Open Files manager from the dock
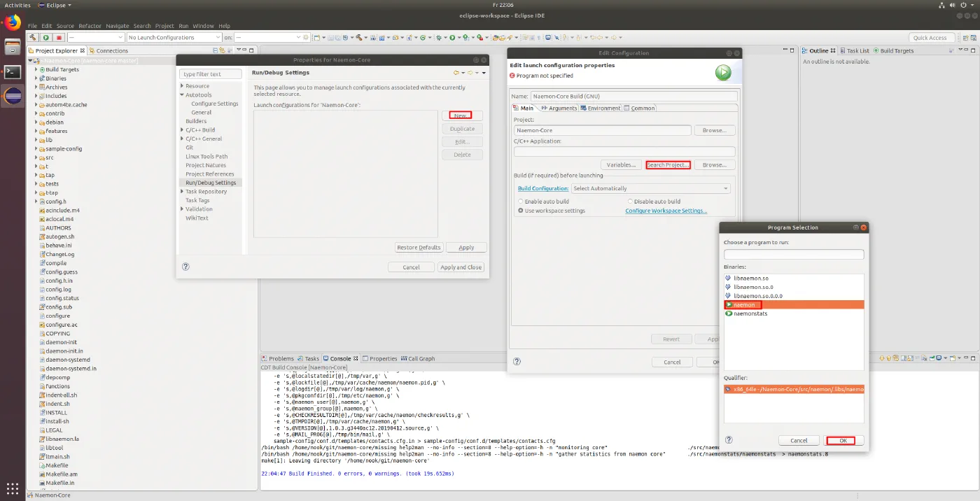 (x=12, y=47)
